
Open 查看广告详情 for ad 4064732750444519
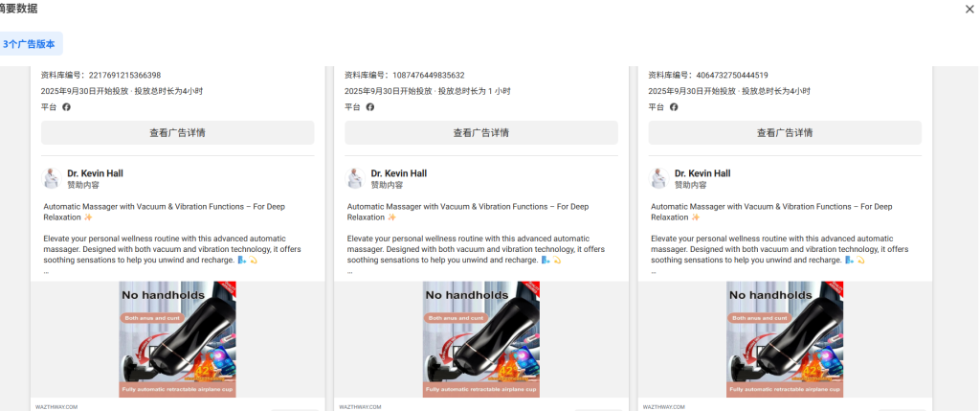coord(785,133)
